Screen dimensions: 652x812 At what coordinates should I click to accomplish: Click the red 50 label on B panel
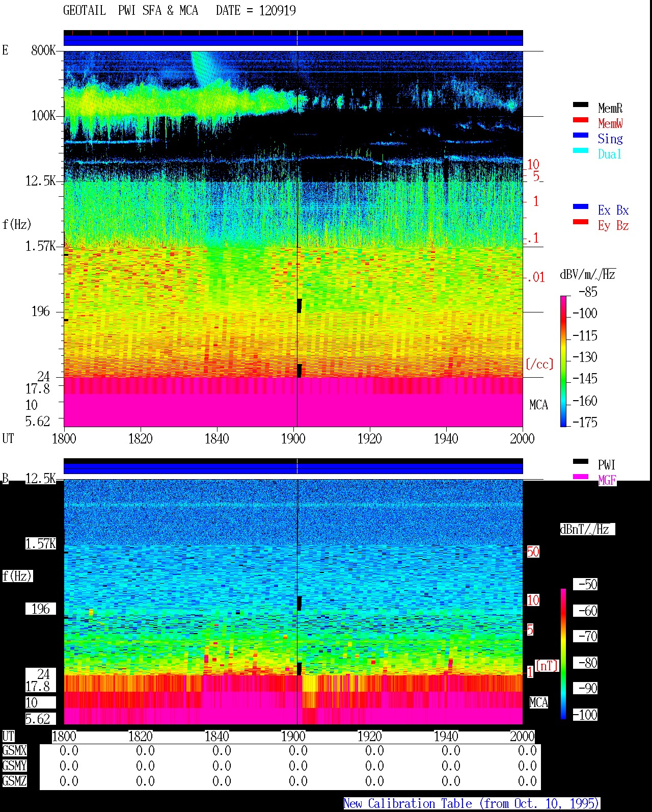pyautogui.click(x=533, y=552)
